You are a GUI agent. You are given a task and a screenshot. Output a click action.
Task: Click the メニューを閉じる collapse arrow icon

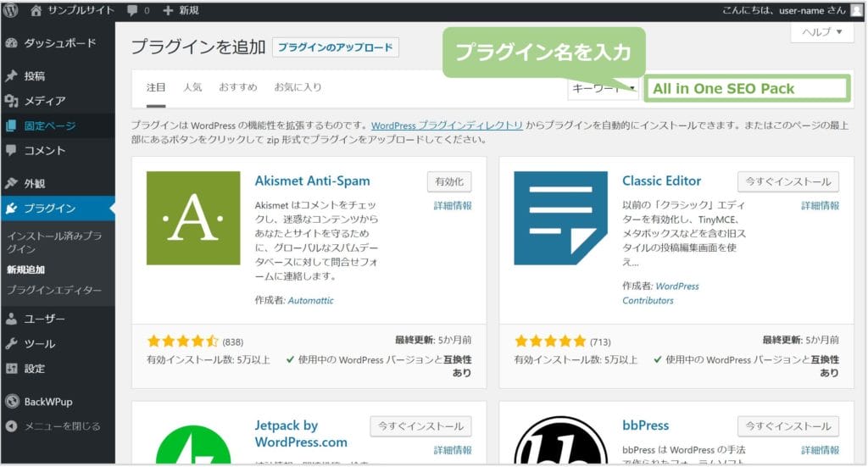11,426
